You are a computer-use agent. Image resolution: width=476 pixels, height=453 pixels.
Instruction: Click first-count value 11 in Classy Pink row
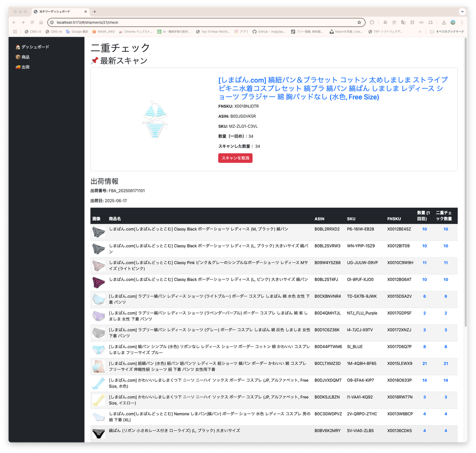(x=424, y=262)
